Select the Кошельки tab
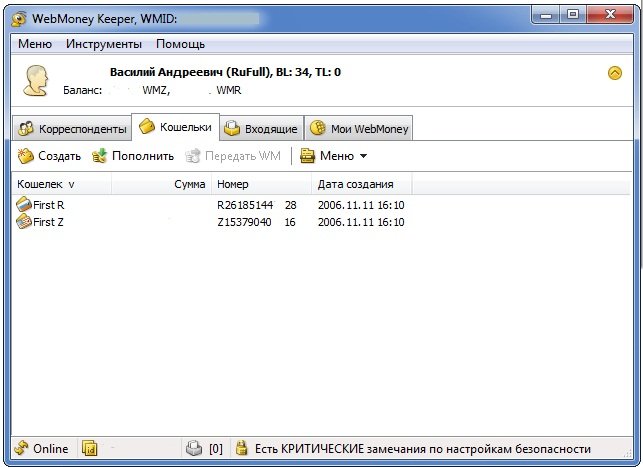The width and height of the screenshot is (643, 467). coord(176,127)
